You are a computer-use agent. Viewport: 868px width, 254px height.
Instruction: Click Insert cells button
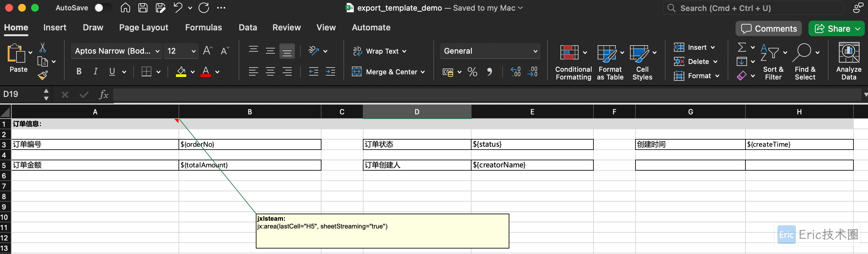coord(694,48)
